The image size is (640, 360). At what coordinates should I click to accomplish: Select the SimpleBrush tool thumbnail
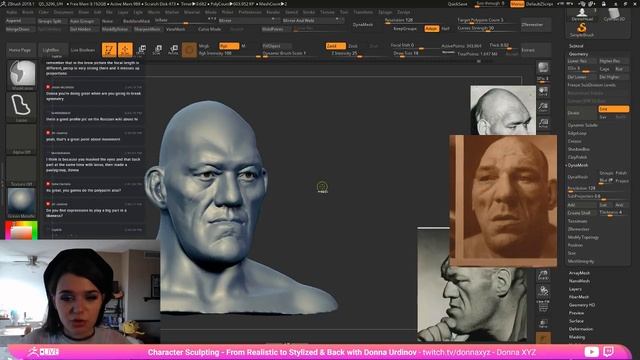pyautogui.click(x=582, y=30)
